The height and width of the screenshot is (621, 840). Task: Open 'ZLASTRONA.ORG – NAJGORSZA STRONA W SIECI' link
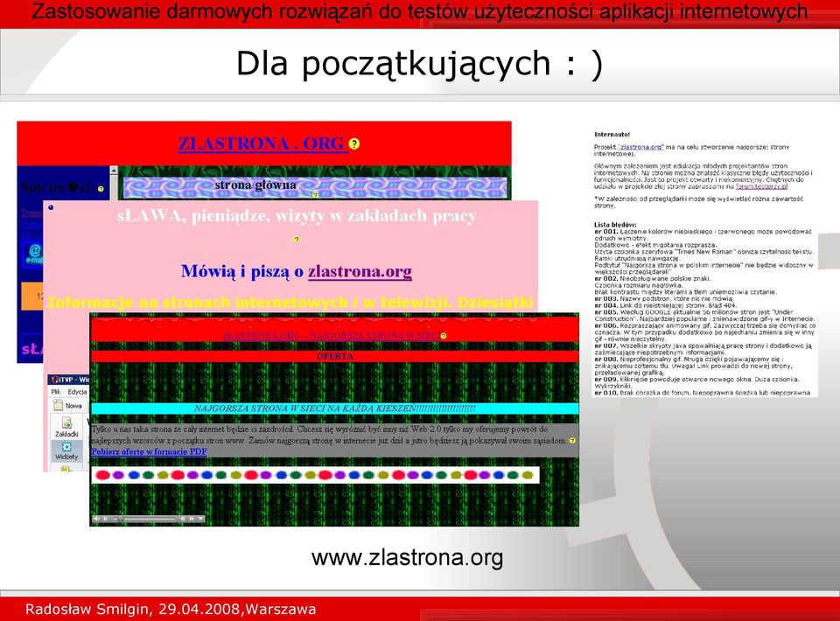331,336
